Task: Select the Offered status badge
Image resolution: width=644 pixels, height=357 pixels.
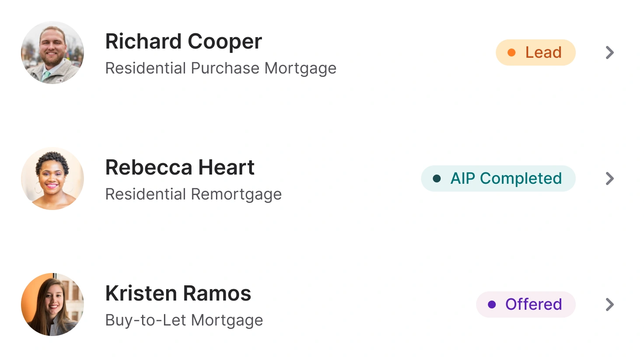Action: (x=526, y=304)
